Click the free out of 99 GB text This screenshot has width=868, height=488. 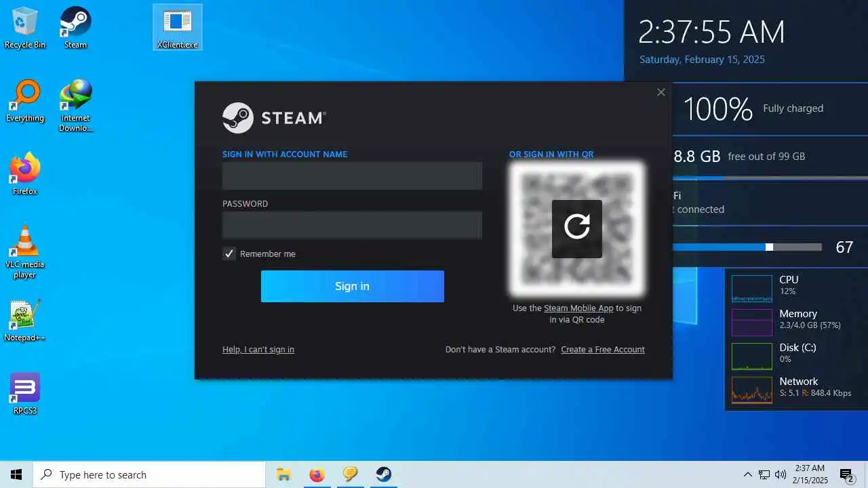coord(766,157)
